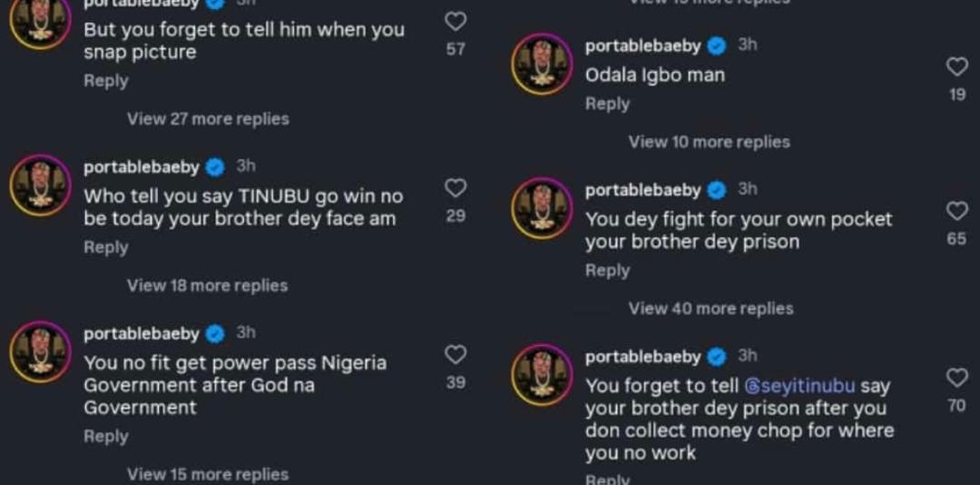Open avatar beside "Odala Igbo man" comment
This screenshot has width=980, height=485.
coord(542,64)
